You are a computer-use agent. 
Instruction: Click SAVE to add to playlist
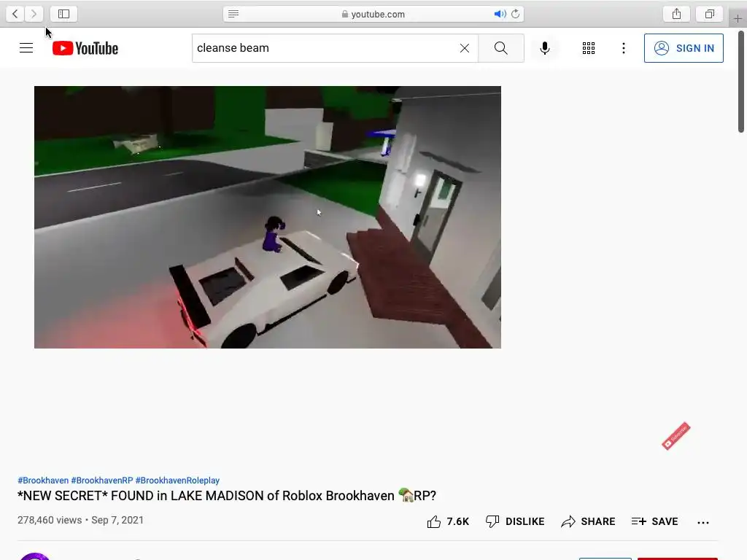pyautogui.click(x=654, y=522)
